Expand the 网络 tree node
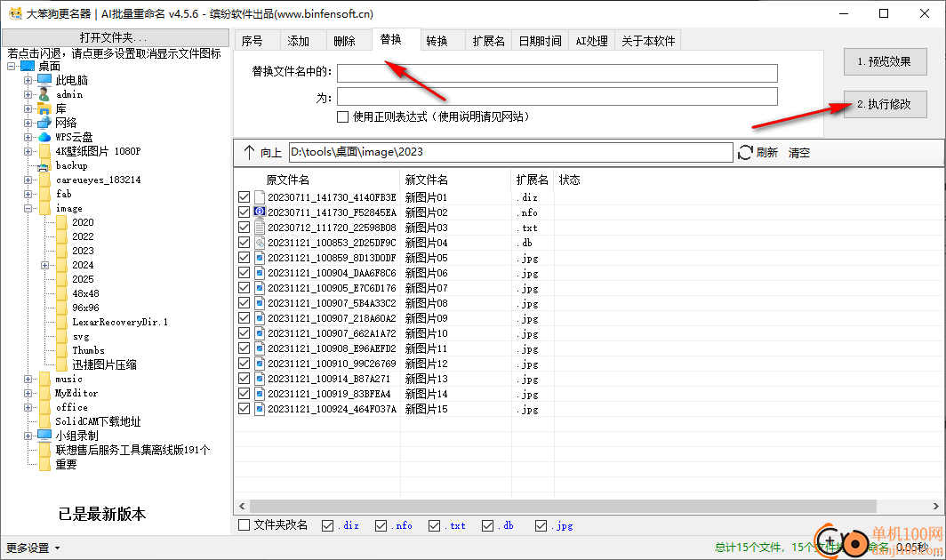 pos(28,123)
